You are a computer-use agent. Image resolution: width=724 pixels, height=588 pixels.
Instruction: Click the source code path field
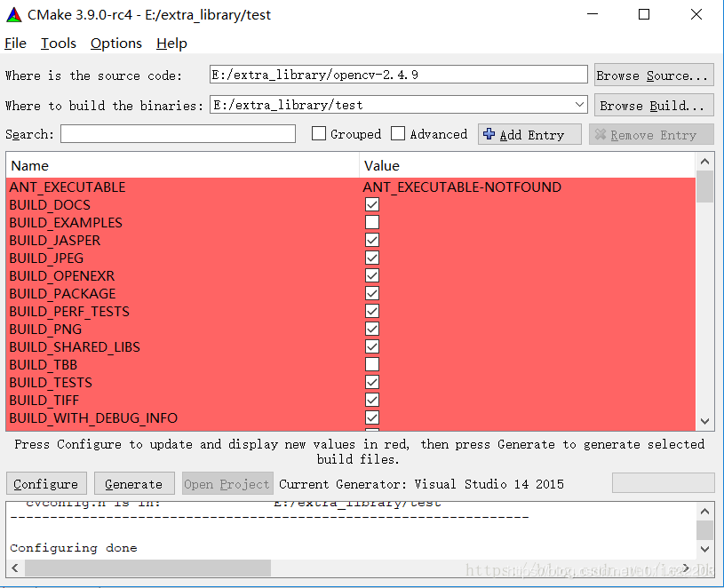point(399,75)
